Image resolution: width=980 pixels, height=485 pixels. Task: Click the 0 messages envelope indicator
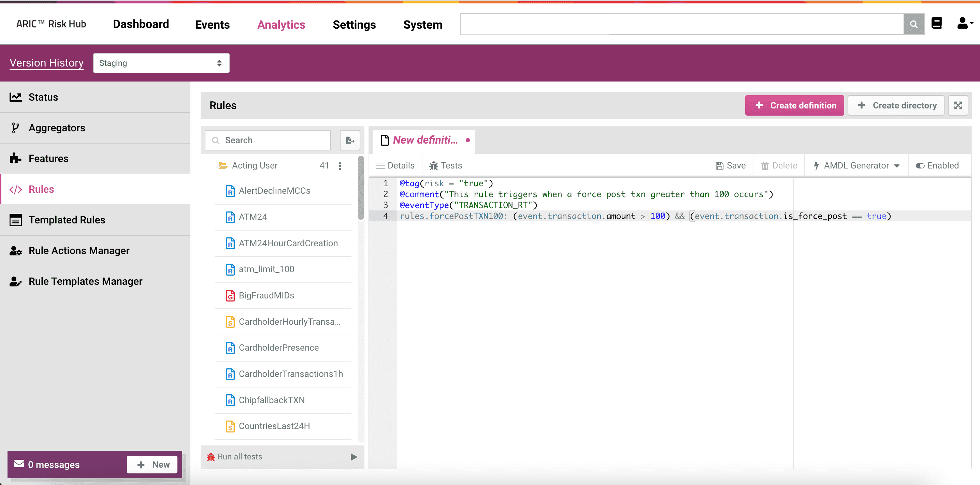(47, 465)
